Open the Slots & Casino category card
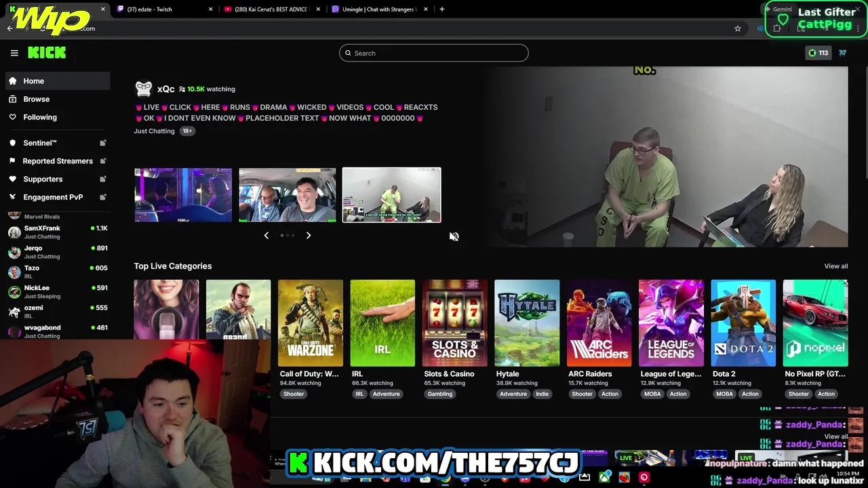This screenshot has width=868, height=488. (x=455, y=323)
